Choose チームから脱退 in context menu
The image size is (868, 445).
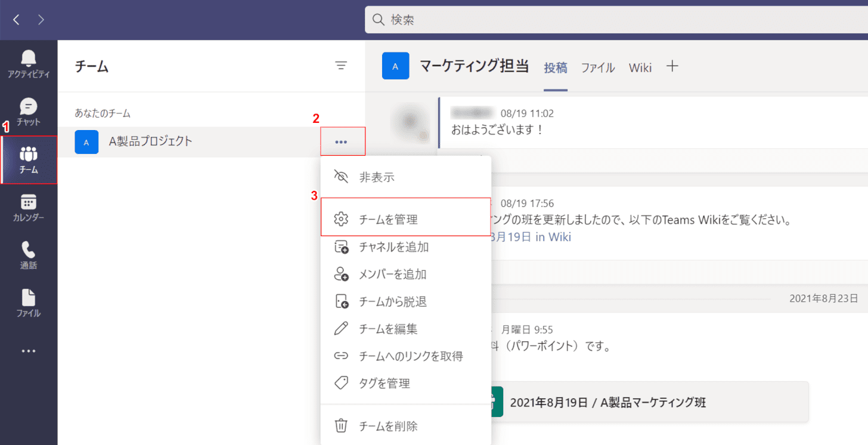click(406, 302)
